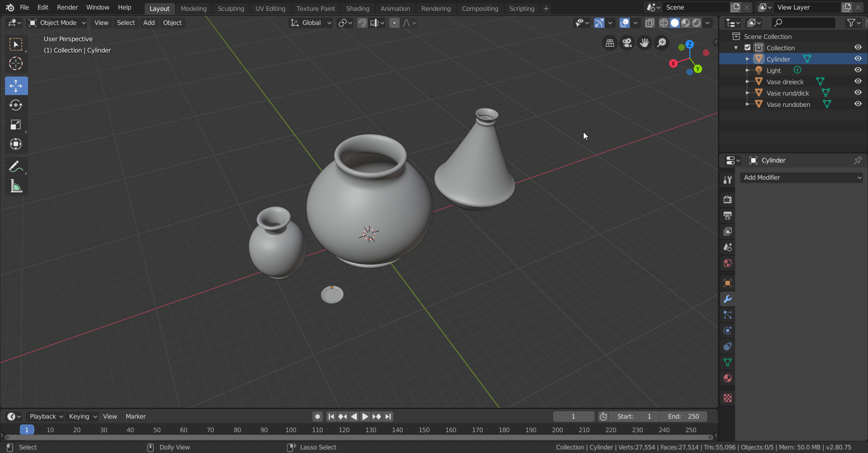This screenshot has height=453, width=868.
Task: Activate the Transform tool
Action: pos(16,144)
